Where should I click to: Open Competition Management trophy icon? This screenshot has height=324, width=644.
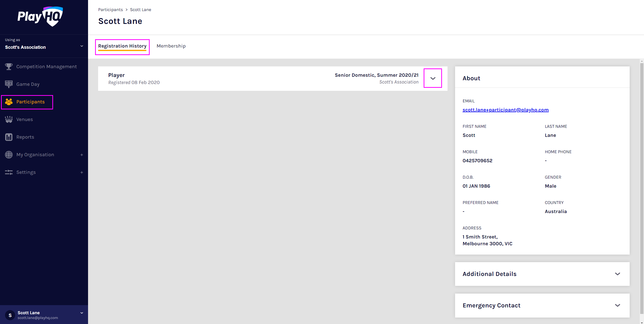pyautogui.click(x=9, y=67)
